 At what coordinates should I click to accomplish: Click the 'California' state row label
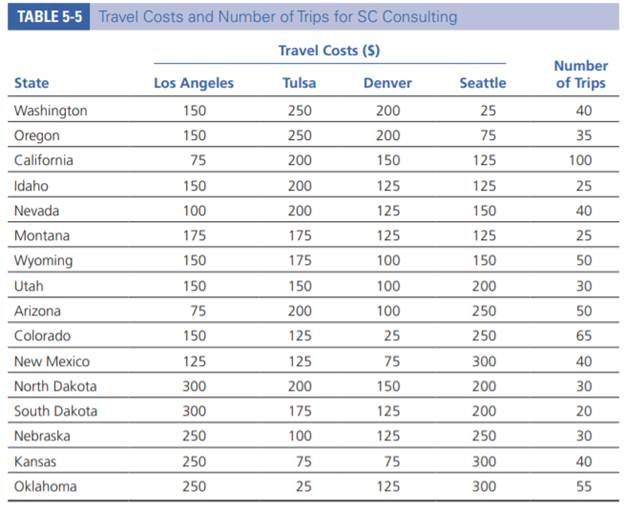[x=44, y=160]
